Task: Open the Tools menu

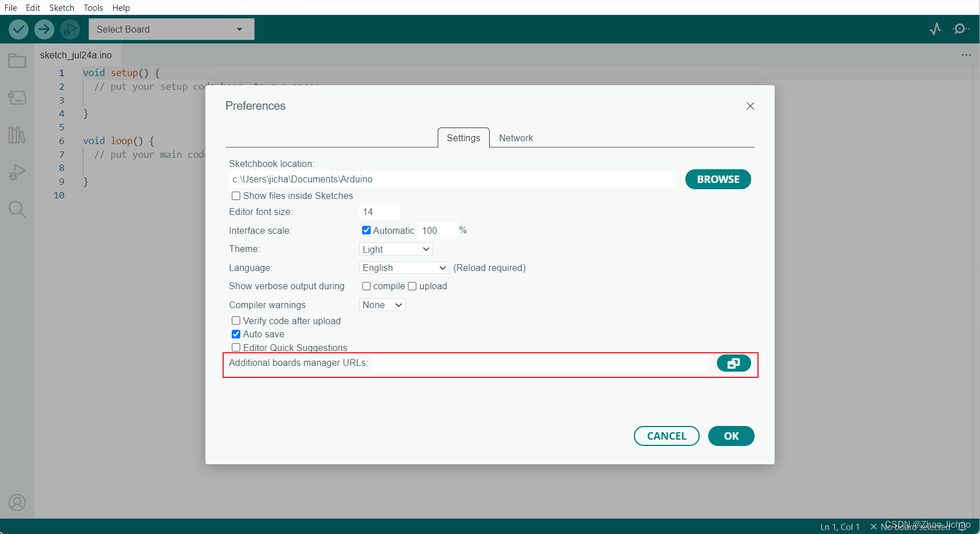Action: click(93, 8)
